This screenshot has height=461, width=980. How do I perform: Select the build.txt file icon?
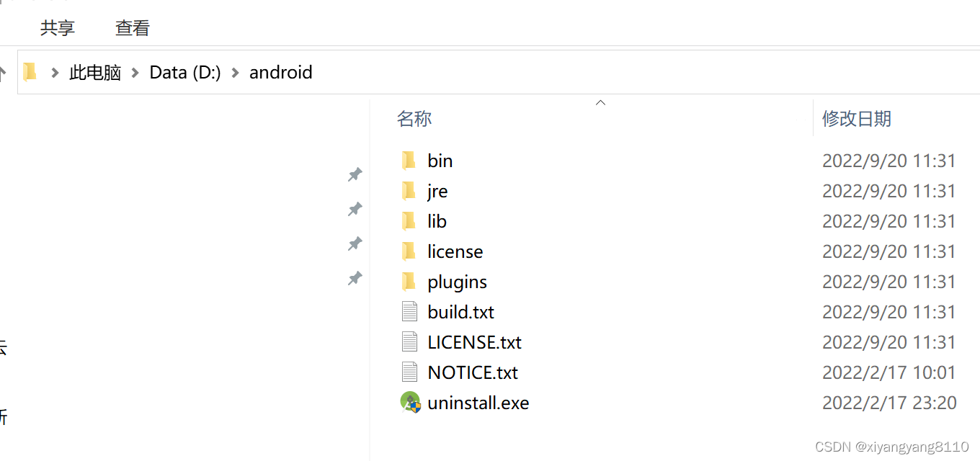click(410, 311)
